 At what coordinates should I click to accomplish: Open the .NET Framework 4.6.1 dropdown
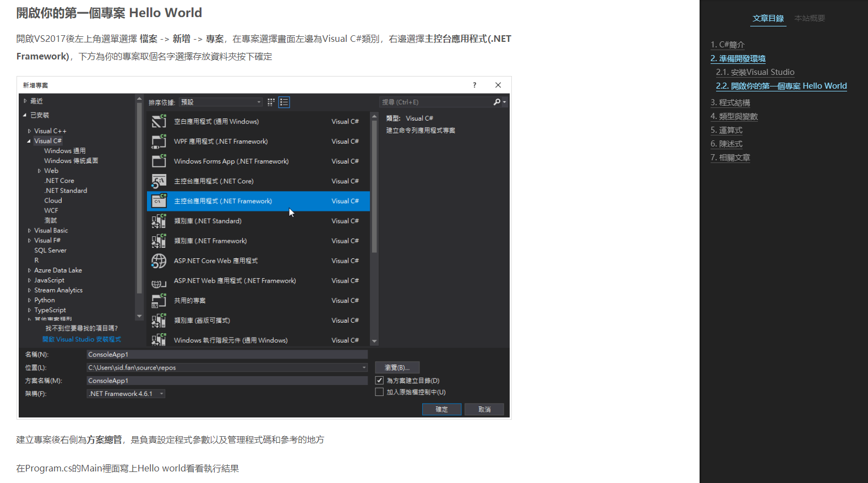(126, 394)
